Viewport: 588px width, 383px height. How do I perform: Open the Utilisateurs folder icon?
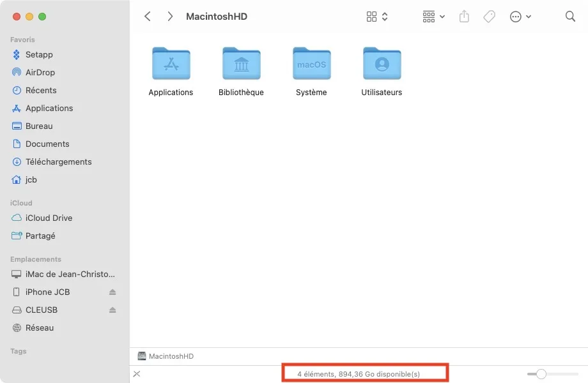[x=382, y=63]
